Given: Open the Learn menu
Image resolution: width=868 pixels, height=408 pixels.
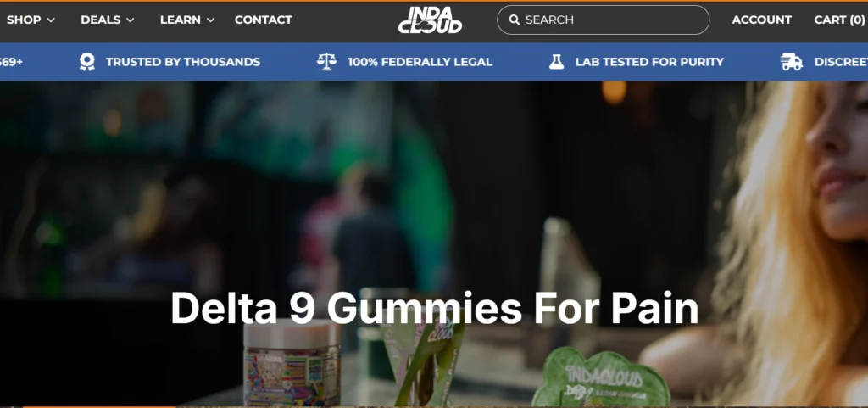Looking at the screenshot, I should [181, 20].
